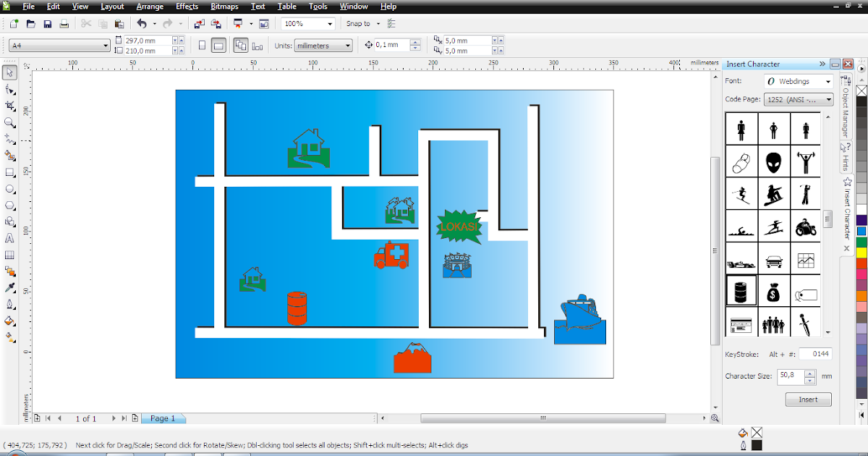Select the Shape tool

[x=9, y=88]
